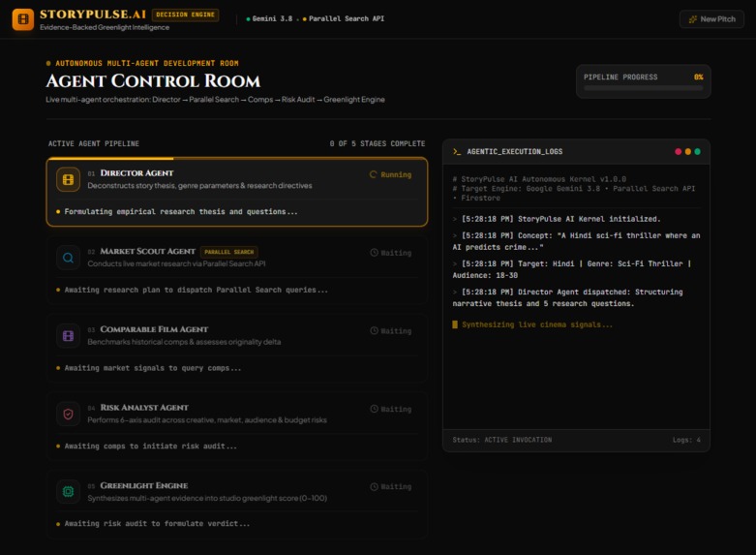This screenshot has height=555, width=756.
Task: Click 'Benchmarks historical comps' description
Action: tap(184, 342)
